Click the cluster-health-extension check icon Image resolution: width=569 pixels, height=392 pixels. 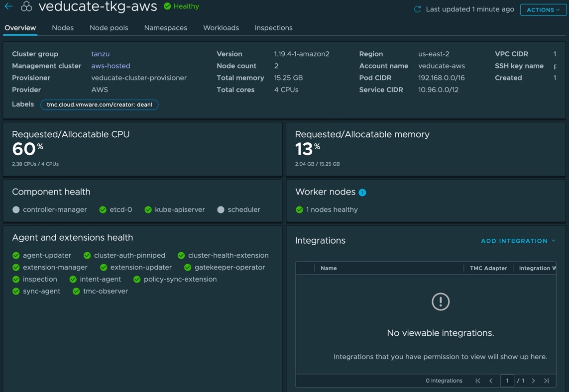[x=181, y=255]
